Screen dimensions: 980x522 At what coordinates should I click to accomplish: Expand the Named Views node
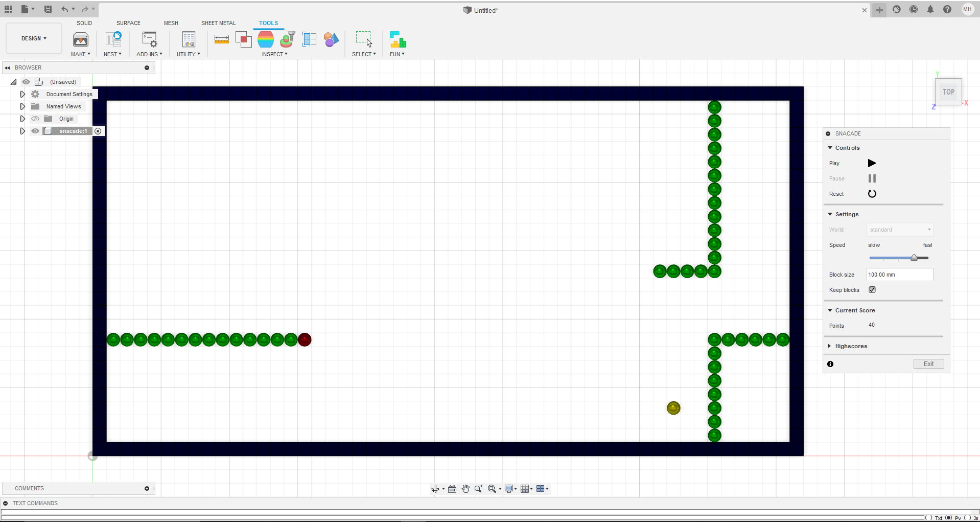coord(22,106)
